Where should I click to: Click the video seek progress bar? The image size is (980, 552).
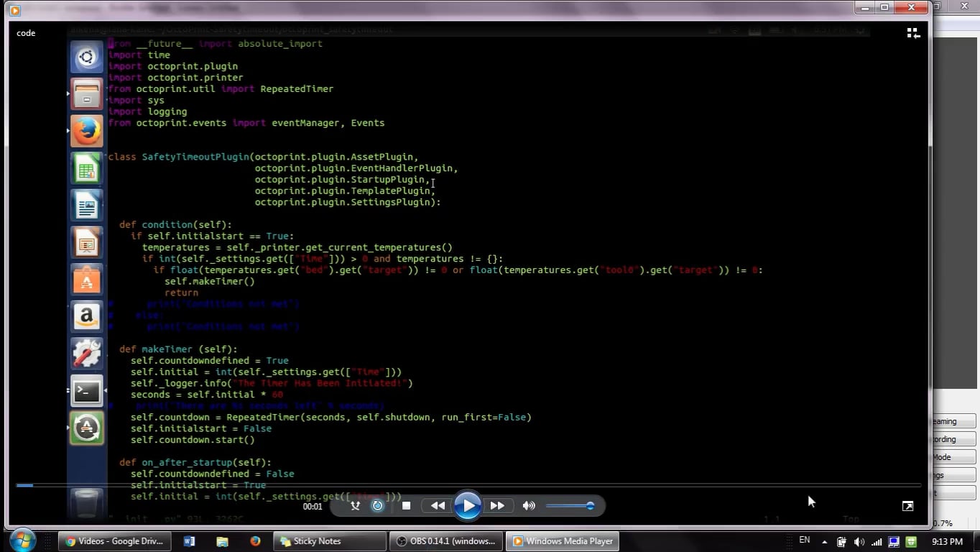[467, 485]
